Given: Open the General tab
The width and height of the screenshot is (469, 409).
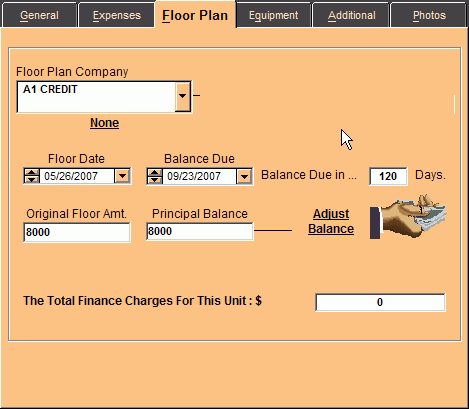Looking at the screenshot, I should (39, 15).
